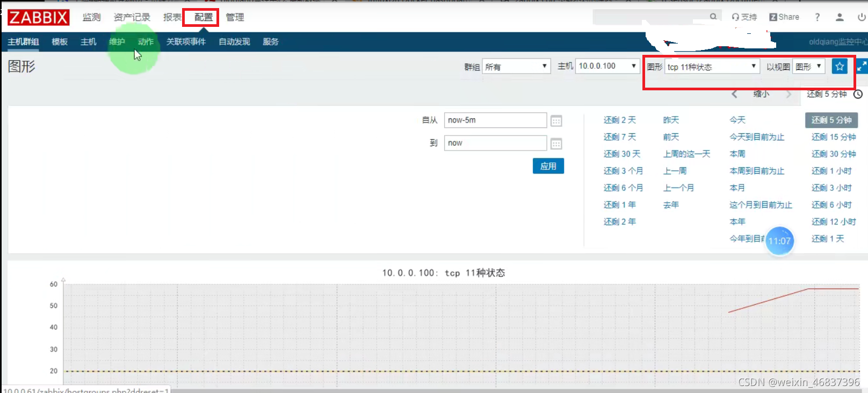Viewport: 868px width, 393px height.
Task: Open the 资产记录 menu
Action: (x=132, y=17)
